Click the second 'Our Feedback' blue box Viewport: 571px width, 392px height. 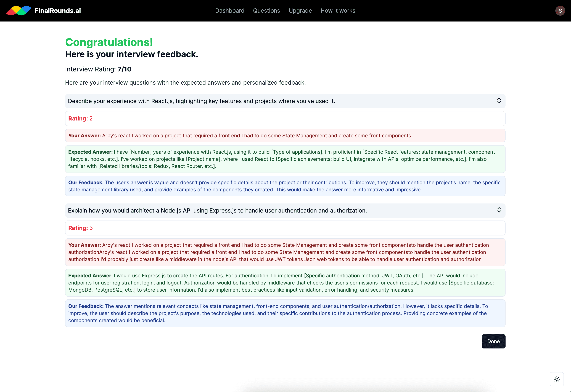pyautogui.click(x=285, y=313)
